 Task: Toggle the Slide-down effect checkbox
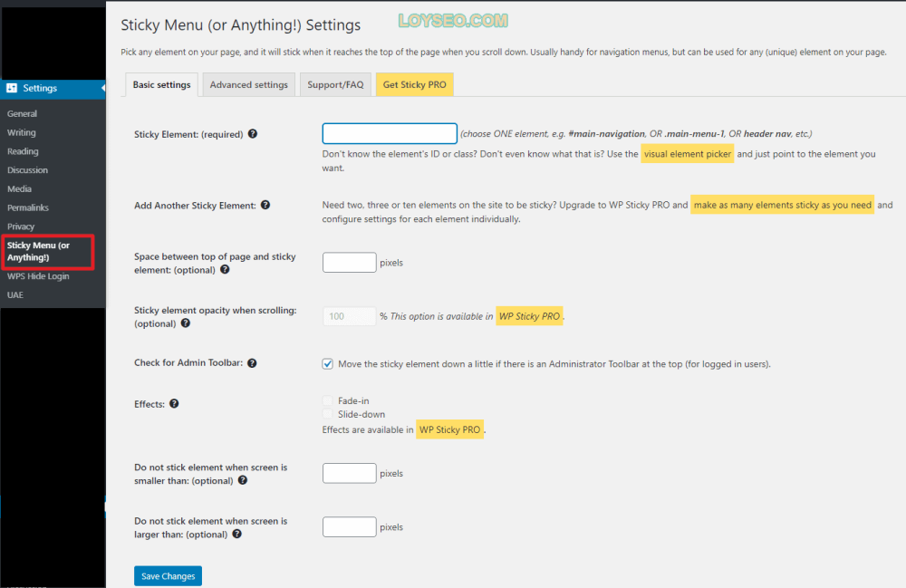click(328, 413)
